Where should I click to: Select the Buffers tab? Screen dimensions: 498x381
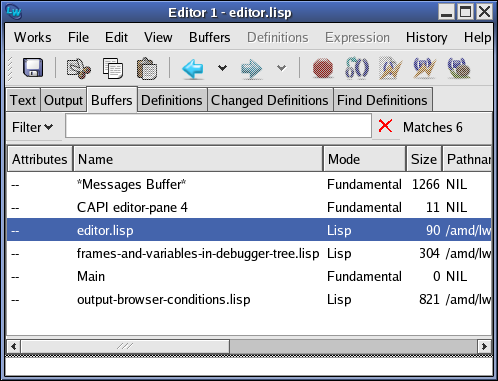point(112,100)
